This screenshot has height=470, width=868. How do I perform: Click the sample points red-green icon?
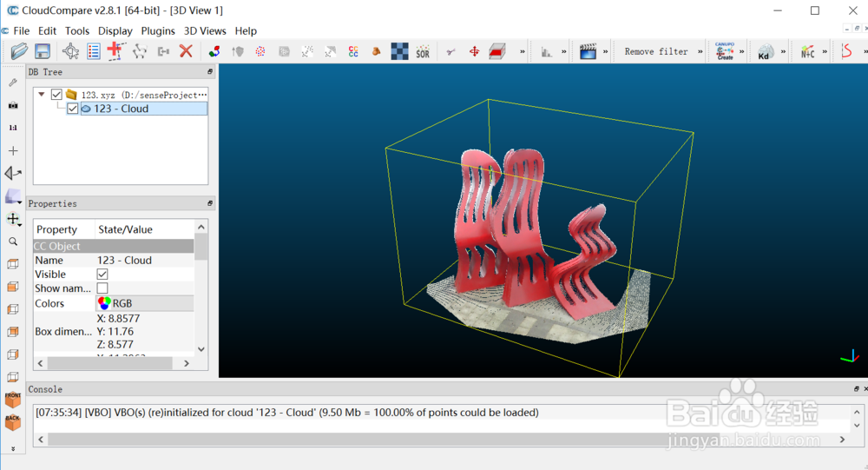click(x=214, y=51)
